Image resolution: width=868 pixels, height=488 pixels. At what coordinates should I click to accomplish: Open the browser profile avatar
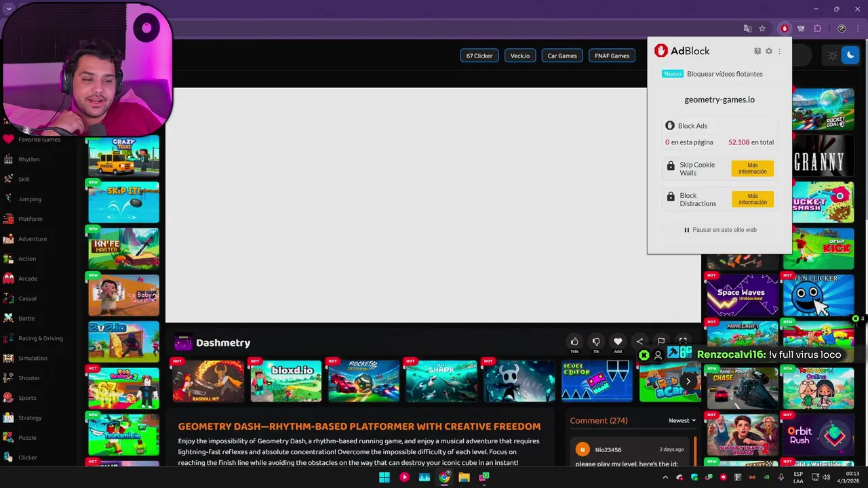point(842,28)
